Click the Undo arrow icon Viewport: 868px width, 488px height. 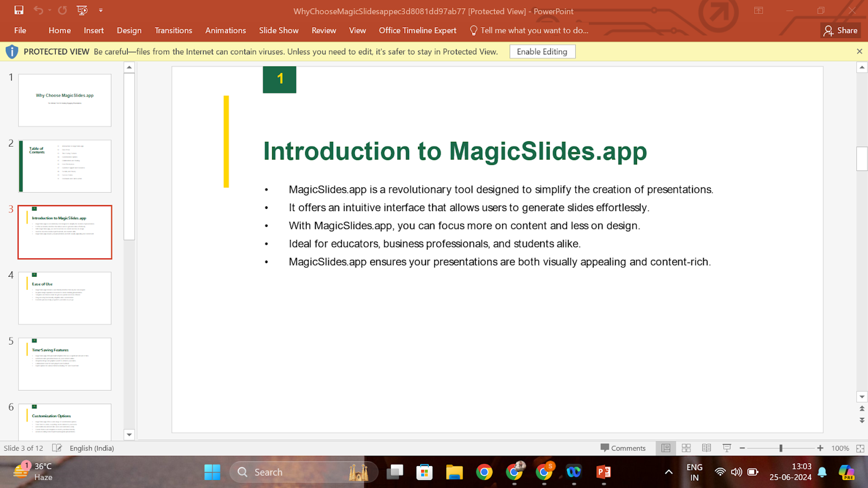pyautogui.click(x=38, y=10)
